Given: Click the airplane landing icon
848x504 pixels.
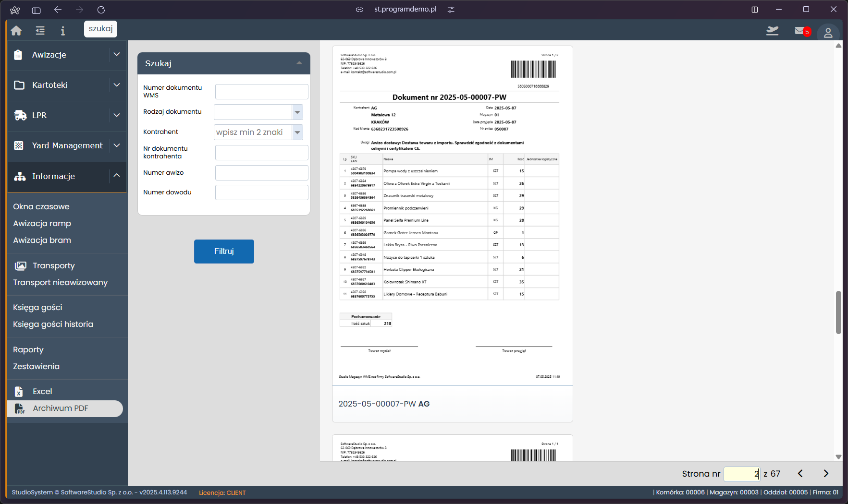Looking at the screenshot, I should 772,31.
